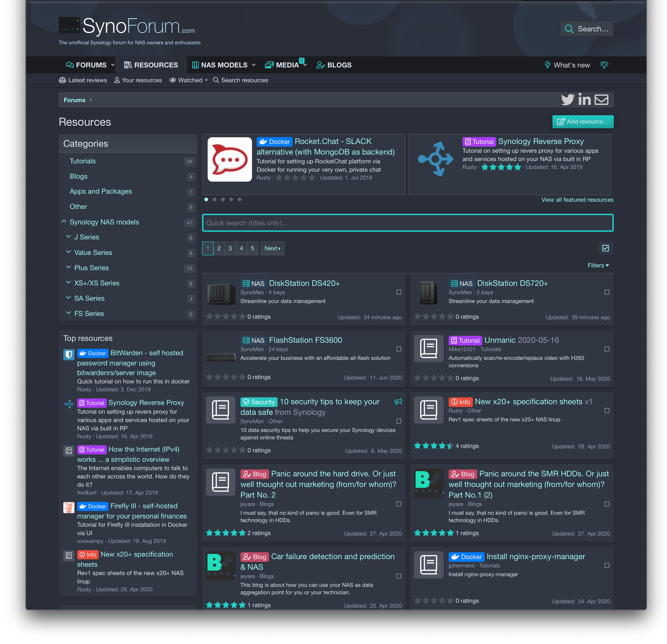Image resolution: width=667 pixels, height=644 pixels.
Task: Open the Watched dropdown
Action: tap(188, 80)
